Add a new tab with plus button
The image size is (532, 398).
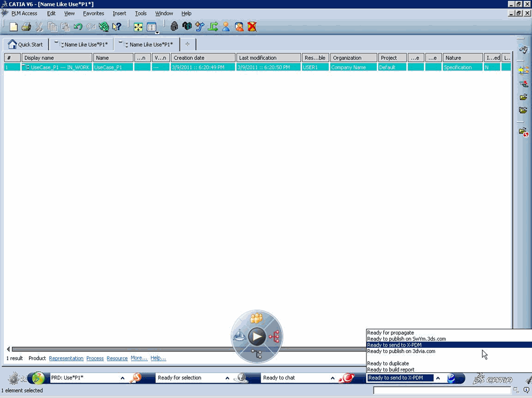tap(188, 44)
